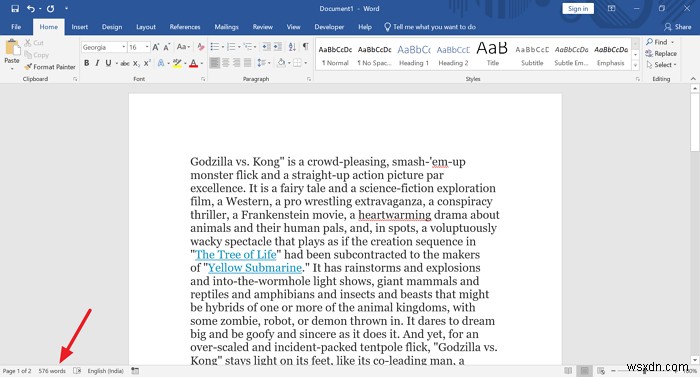This screenshot has width=700, height=377.
Task: Clear all formatting from text
Action: 200,47
